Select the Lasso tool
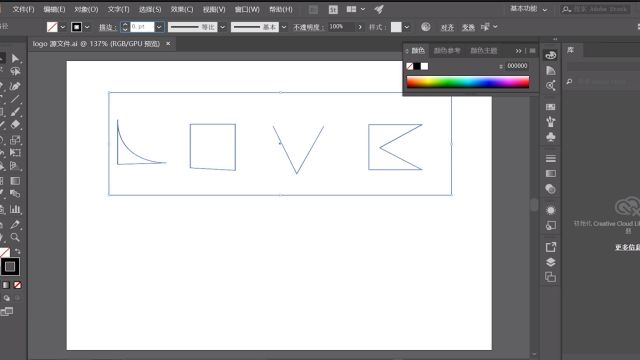 pyautogui.click(x=15, y=72)
